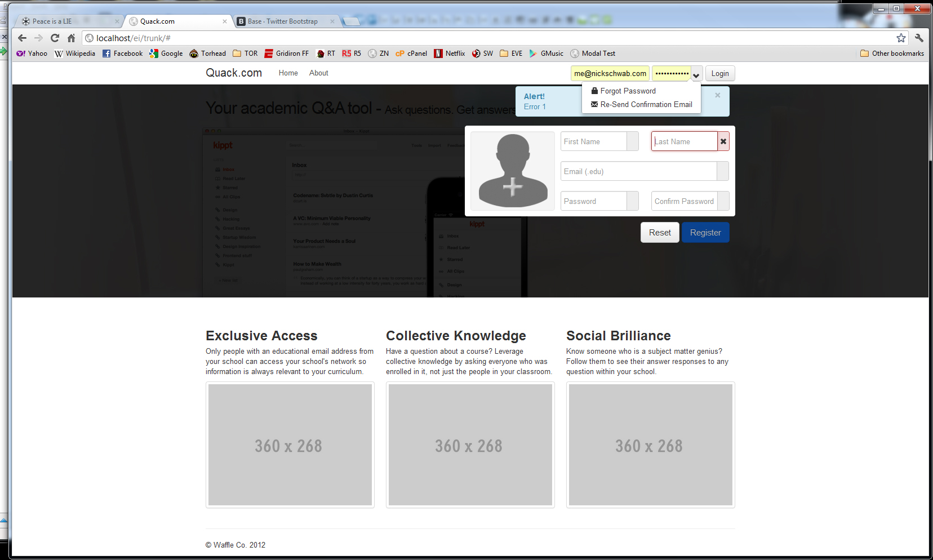The width and height of the screenshot is (933, 560).
Task: Open the TOR bookmarks folder
Action: coord(245,54)
